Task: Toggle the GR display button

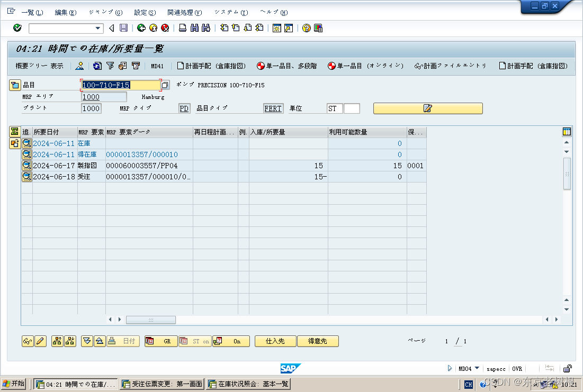Action: coord(160,341)
